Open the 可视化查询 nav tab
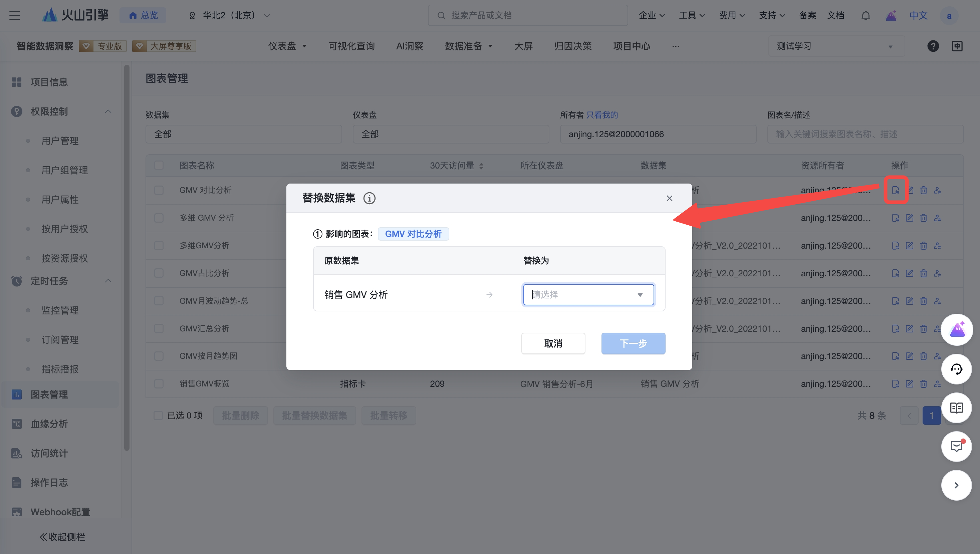Image resolution: width=980 pixels, height=554 pixels. pos(351,46)
